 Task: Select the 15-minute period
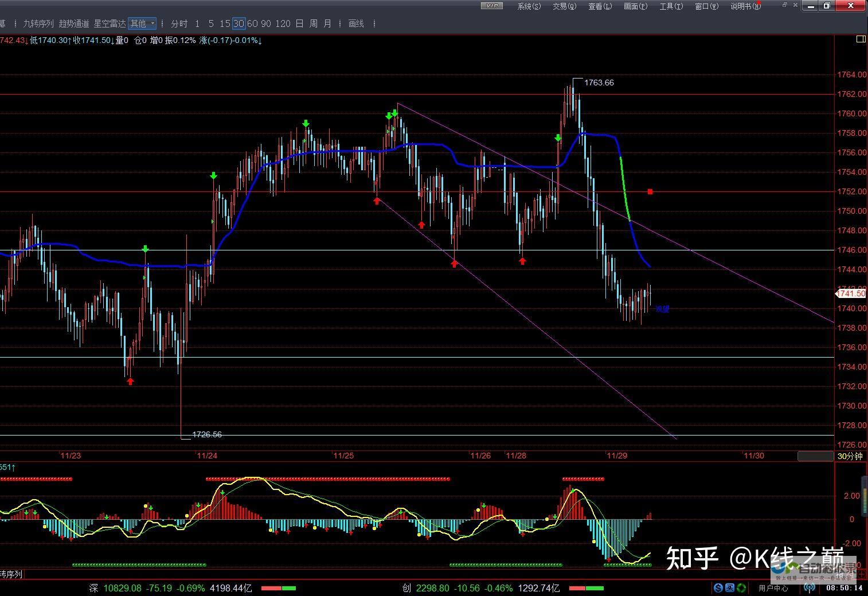[x=224, y=23]
